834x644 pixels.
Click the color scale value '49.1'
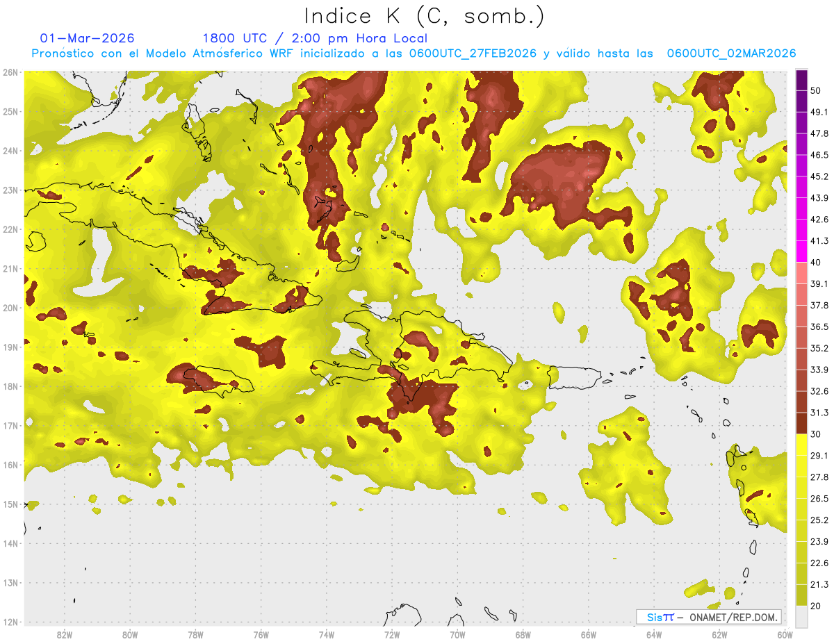tap(819, 112)
